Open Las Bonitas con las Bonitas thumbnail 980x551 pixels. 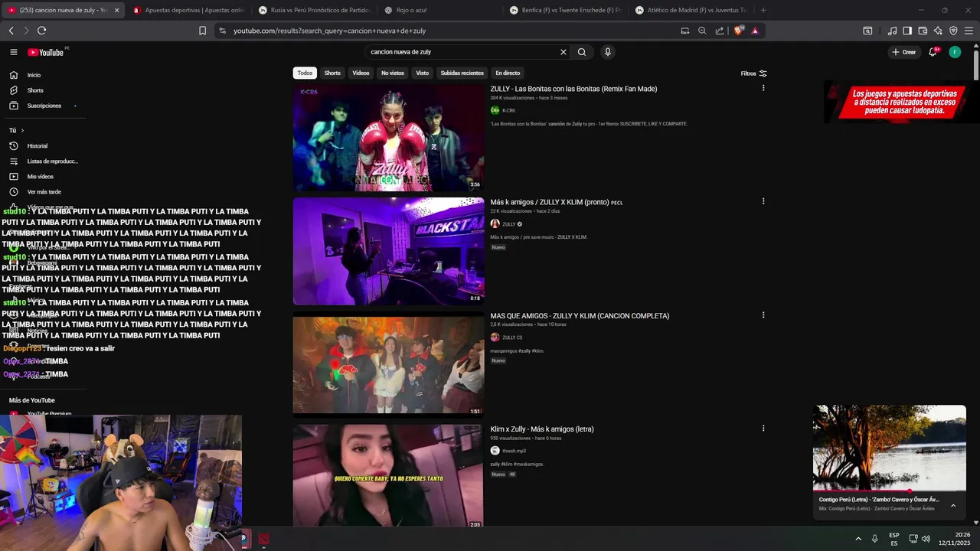[388, 138]
